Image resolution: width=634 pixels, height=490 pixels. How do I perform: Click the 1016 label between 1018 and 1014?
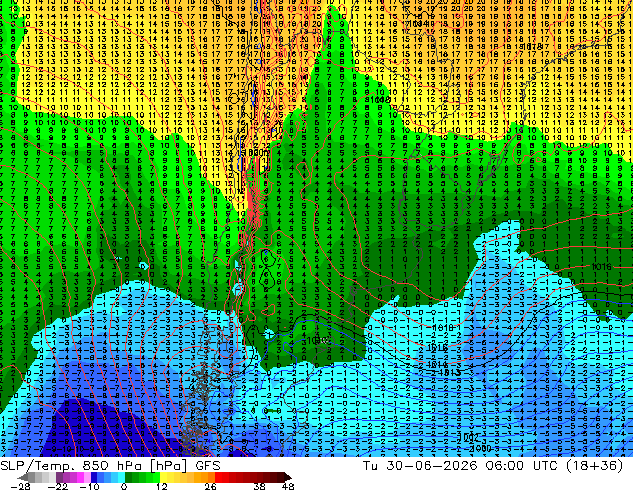coord(437,348)
